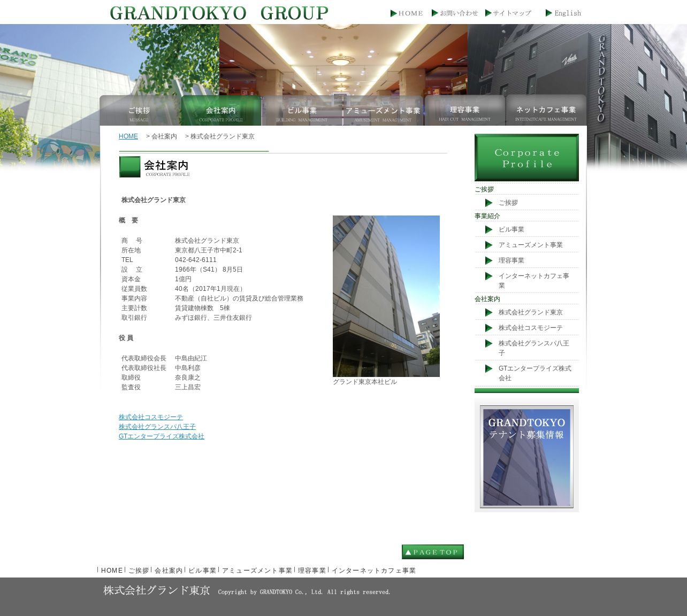Open sidebar ご挨拶 link

pos(508,203)
